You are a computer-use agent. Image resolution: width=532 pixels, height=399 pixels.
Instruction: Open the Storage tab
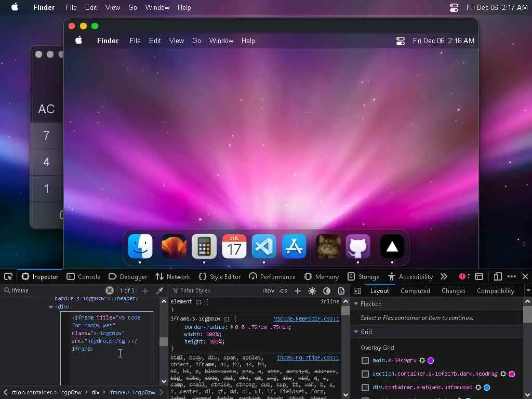pos(363,277)
